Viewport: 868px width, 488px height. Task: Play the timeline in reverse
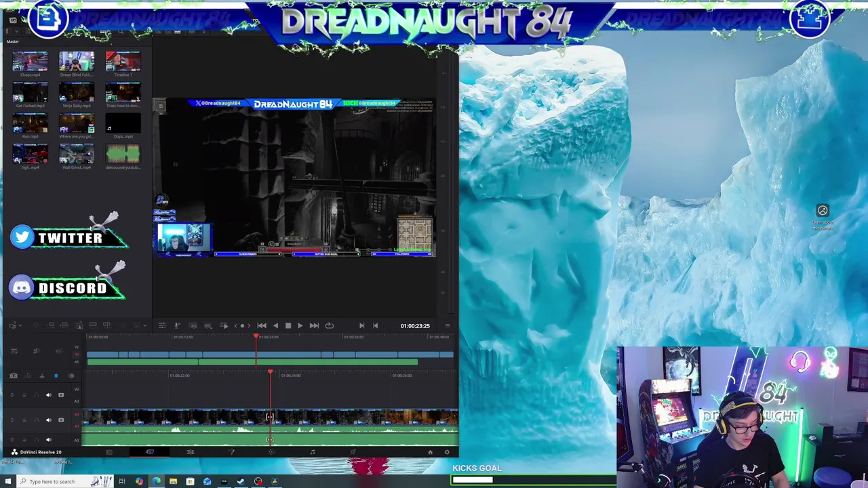pyautogui.click(x=275, y=325)
